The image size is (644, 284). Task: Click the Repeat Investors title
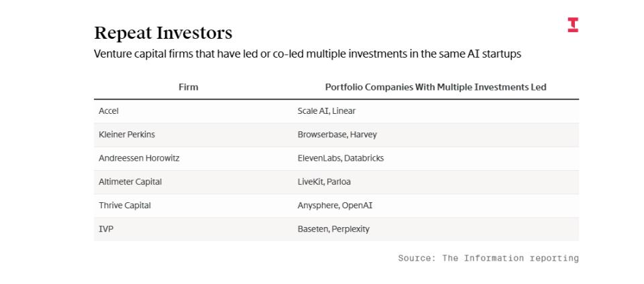point(163,32)
